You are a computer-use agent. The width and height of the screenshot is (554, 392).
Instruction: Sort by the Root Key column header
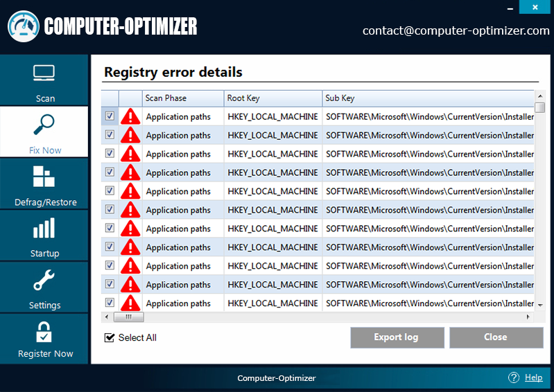coord(272,98)
